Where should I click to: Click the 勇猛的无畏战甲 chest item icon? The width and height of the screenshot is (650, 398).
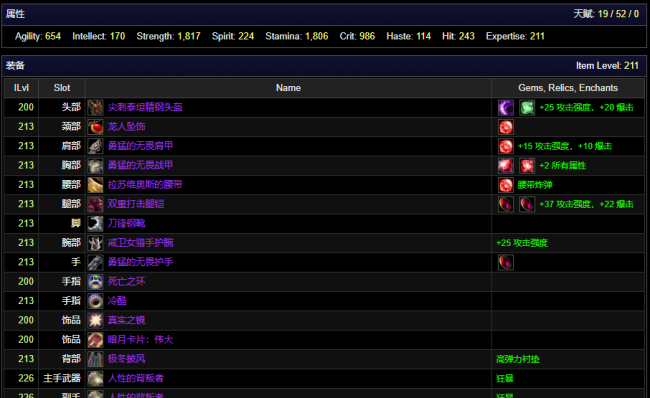pos(95,166)
